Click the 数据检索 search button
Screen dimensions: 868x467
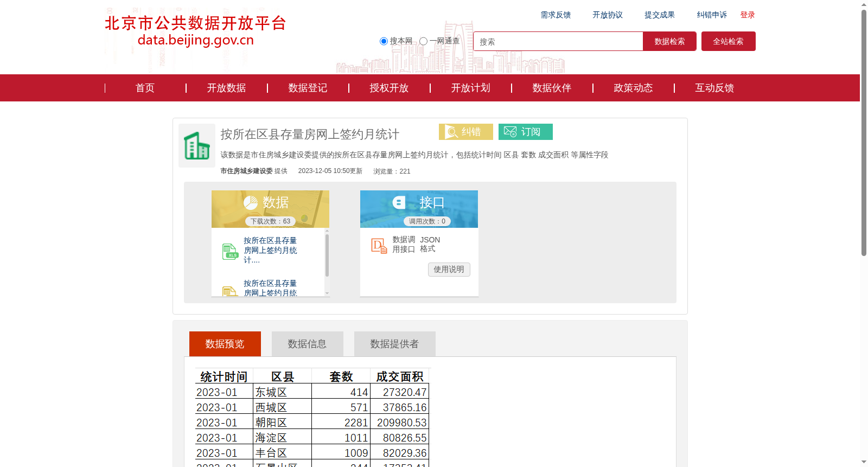669,41
